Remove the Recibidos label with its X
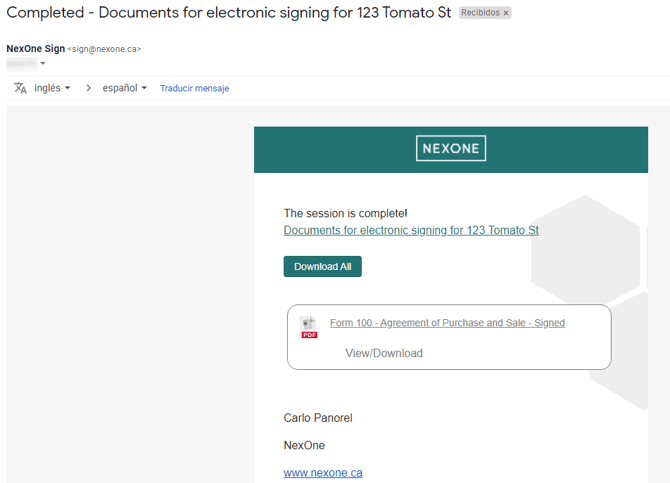 (x=506, y=13)
